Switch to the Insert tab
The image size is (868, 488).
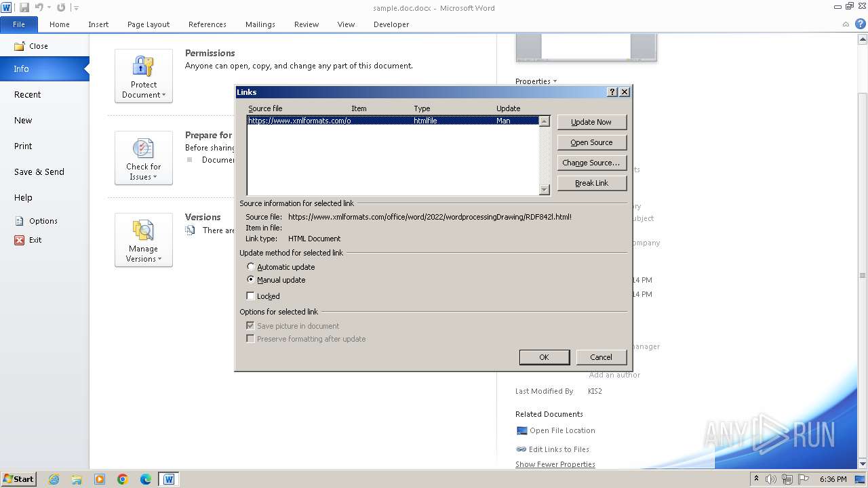pyautogui.click(x=98, y=24)
